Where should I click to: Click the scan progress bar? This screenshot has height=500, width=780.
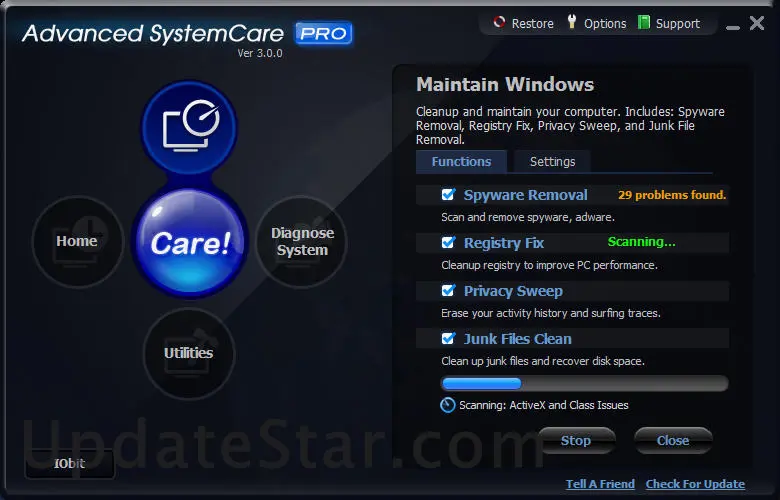pyautogui.click(x=585, y=383)
